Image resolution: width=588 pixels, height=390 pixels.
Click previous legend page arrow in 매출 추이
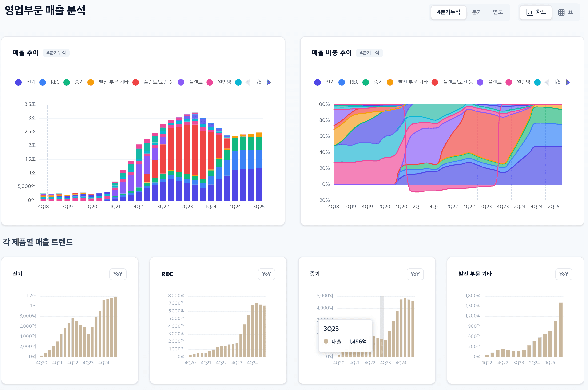pos(247,82)
